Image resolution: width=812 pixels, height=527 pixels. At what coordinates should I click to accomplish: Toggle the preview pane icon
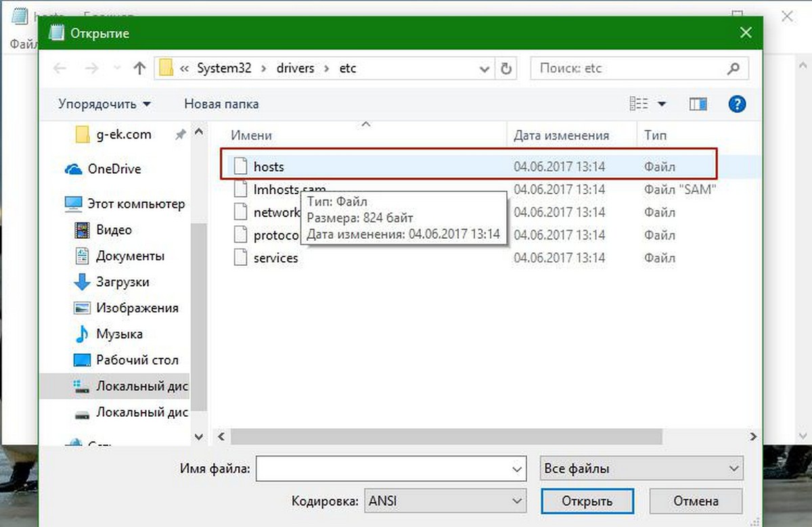point(698,104)
